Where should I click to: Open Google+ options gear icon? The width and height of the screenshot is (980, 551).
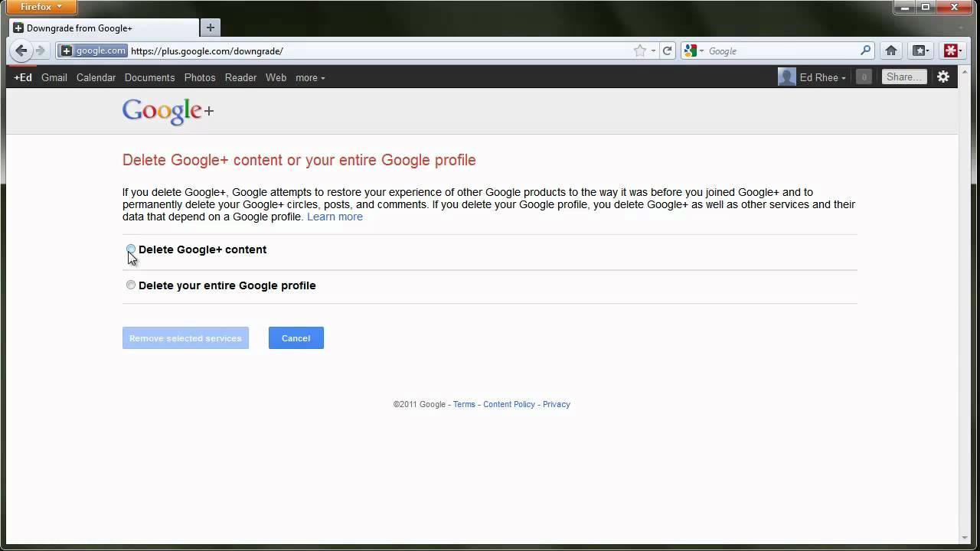(943, 77)
